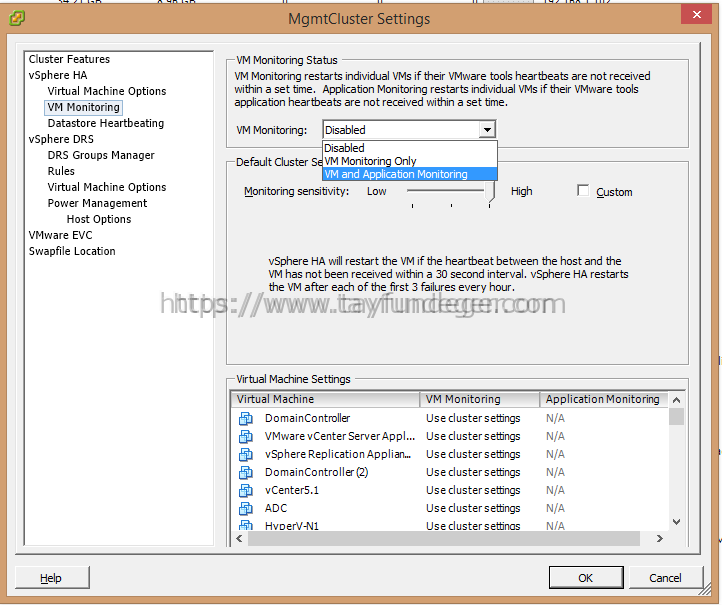Viewport: 722px width, 606px height.
Task: Click N/A Application Monitoring cell for DomainController
Action: point(555,418)
